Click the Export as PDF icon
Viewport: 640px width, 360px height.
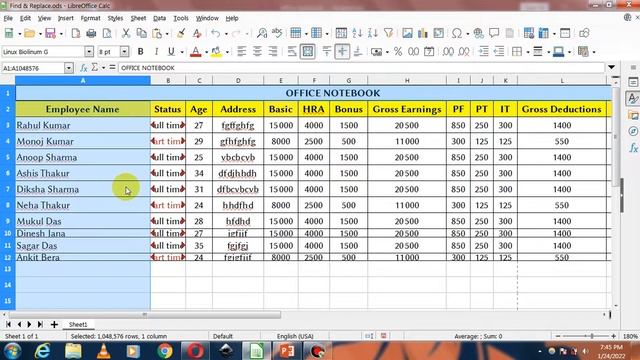pos(76,33)
